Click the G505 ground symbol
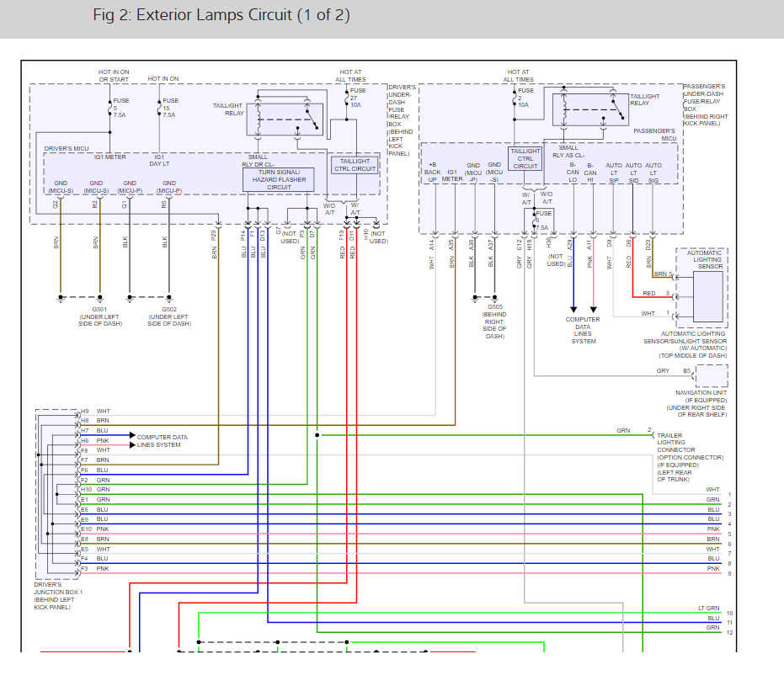Image resolution: width=784 pixels, height=675 pixels. (494, 299)
